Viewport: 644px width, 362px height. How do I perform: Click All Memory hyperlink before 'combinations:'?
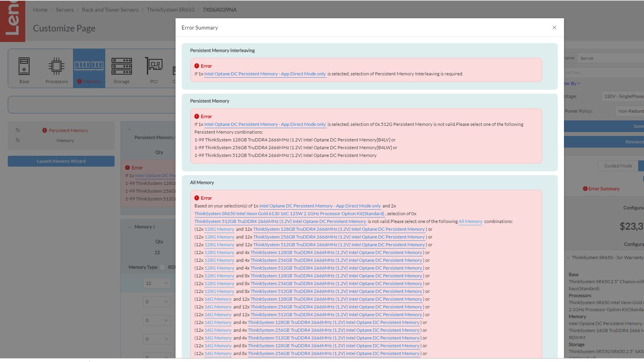470,221
